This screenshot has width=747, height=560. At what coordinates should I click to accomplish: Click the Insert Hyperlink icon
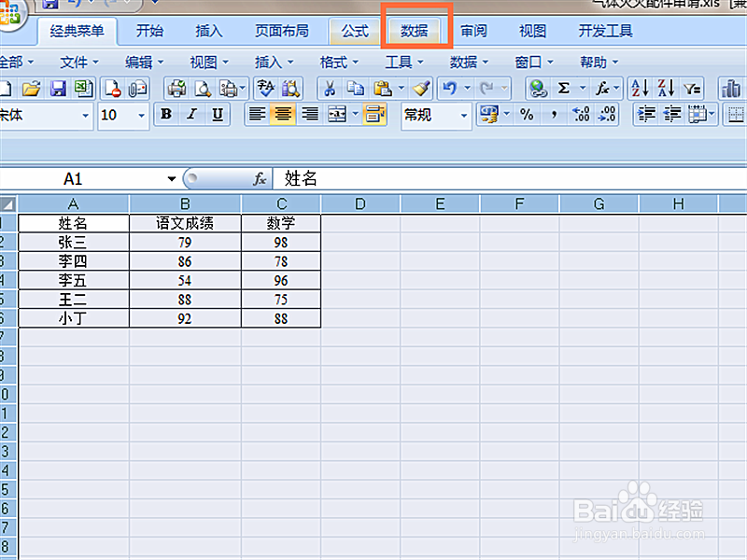point(537,90)
